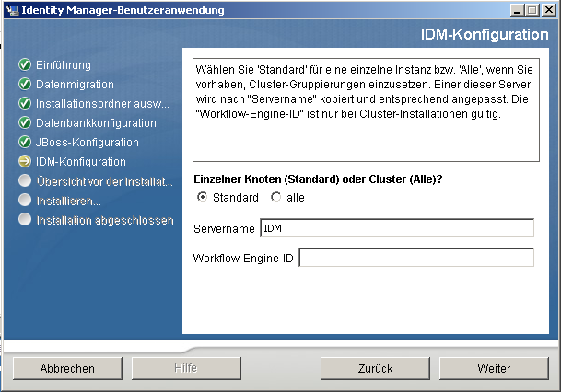561x392 pixels.
Task: Click the grey circle beside Installation abgeschlossen
Action: pos(25,219)
